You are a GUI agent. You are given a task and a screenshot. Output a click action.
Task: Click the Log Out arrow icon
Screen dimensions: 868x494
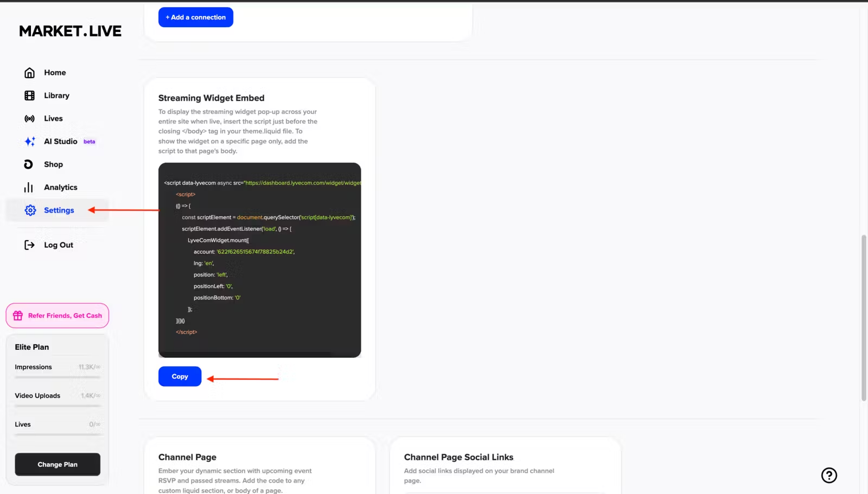(x=30, y=245)
